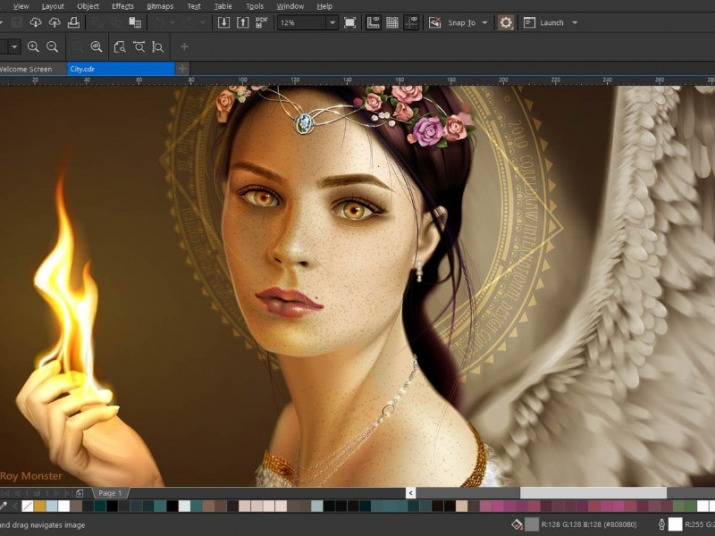Expand the Snap To dropdown
The width and height of the screenshot is (715, 536).
pos(485,23)
